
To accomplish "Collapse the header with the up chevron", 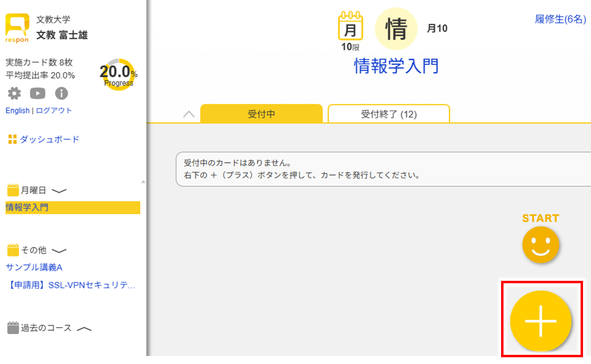I will pos(189,114).
